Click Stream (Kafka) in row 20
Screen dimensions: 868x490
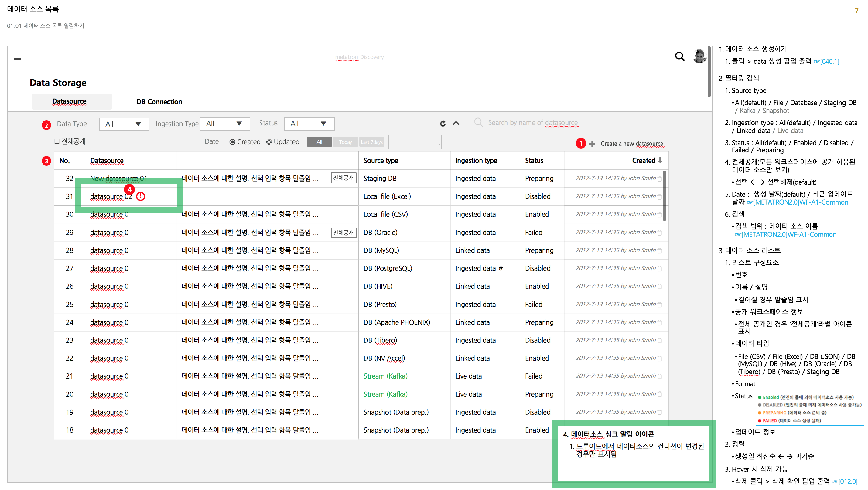coord(385,394)
